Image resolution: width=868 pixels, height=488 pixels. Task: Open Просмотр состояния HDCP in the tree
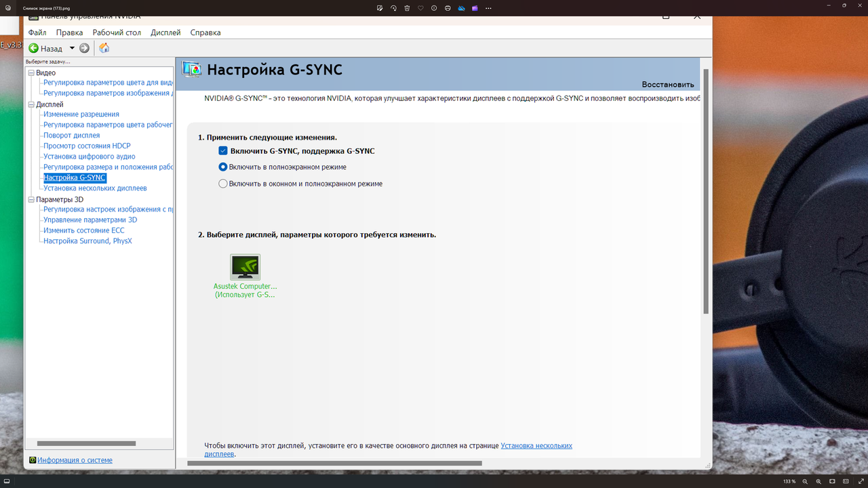coord(87,146)
